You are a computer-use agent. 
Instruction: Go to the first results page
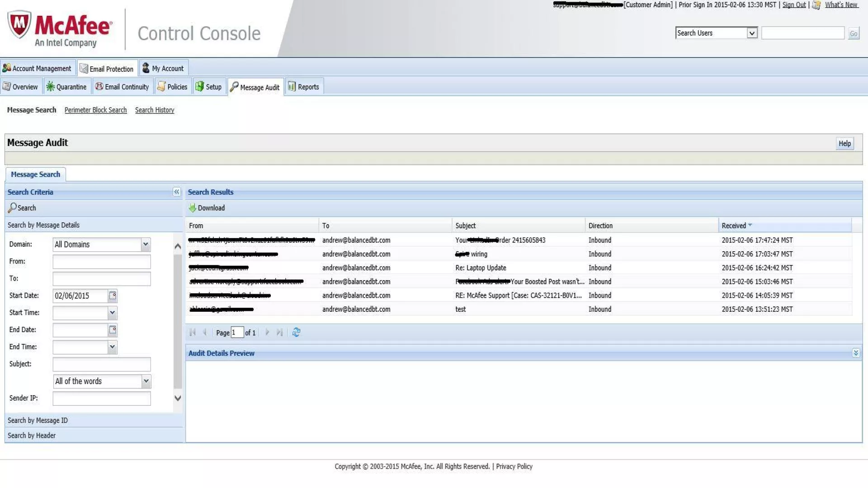tap(193, 333)
